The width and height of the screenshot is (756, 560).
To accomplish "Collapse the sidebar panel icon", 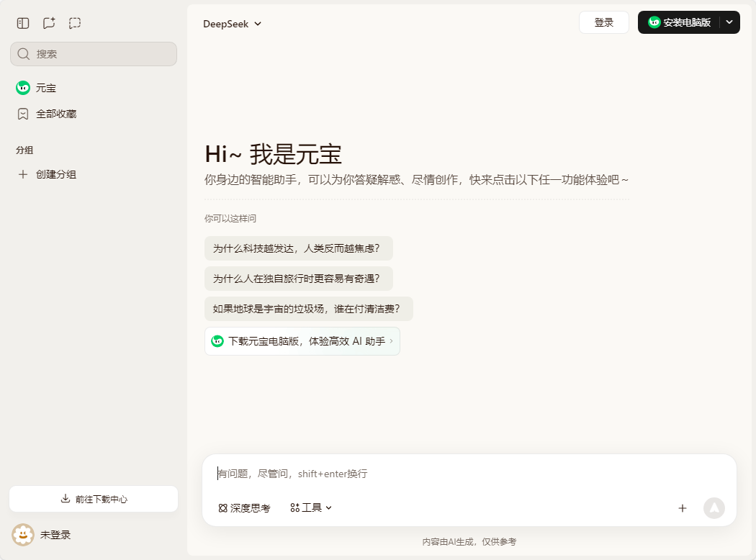I will 23,23.
